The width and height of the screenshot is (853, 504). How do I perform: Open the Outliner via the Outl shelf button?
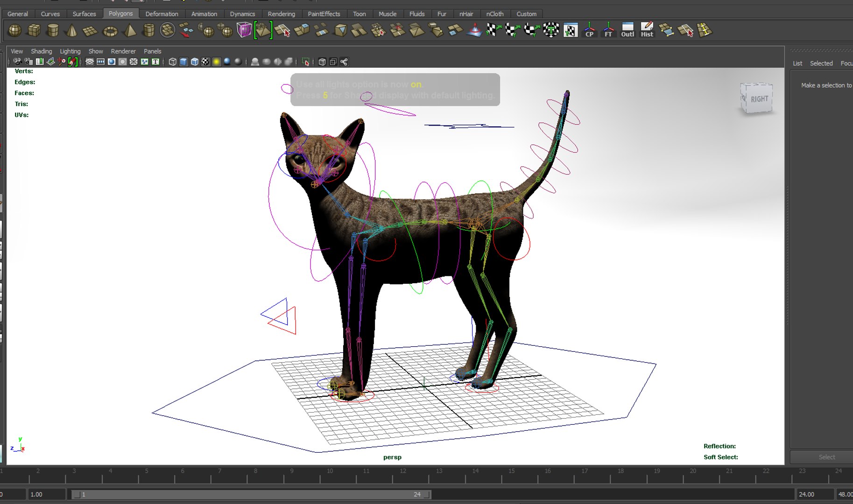627,30
